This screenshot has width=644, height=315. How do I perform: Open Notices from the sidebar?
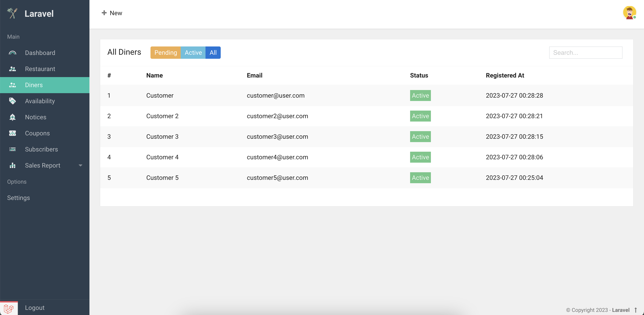[36, 117]
